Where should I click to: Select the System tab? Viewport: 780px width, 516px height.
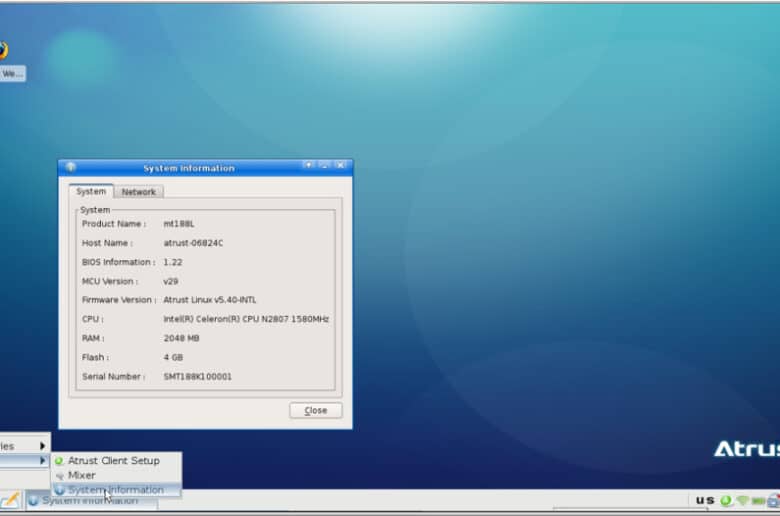coord(91,191)
